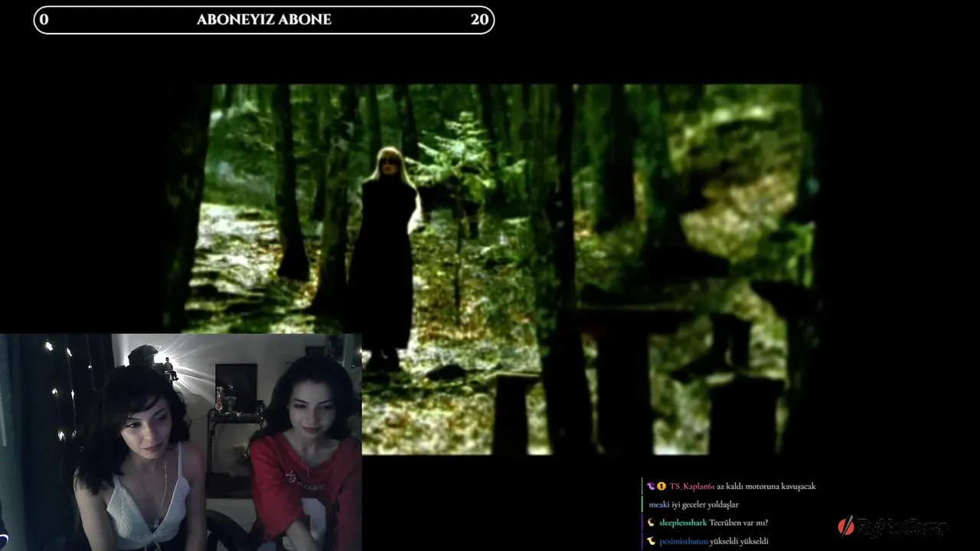
Task: Click the goal bar target value 20
Action: pos(479,20)
